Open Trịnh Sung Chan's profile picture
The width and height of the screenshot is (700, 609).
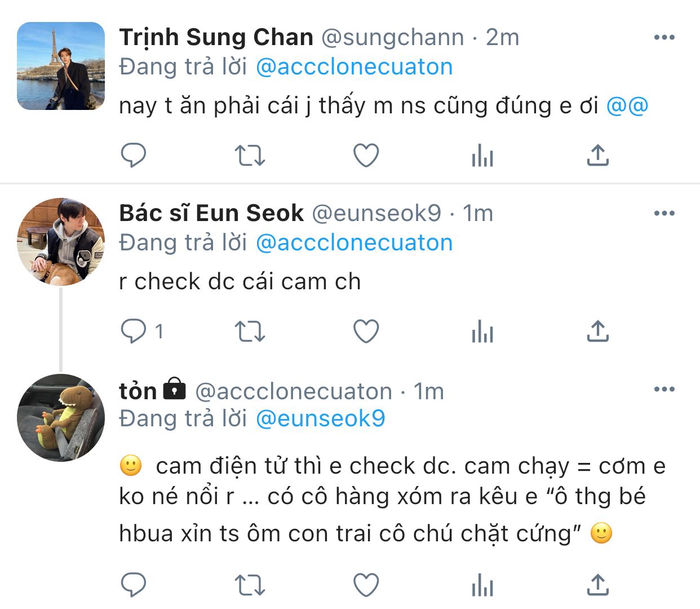point(61,65)
